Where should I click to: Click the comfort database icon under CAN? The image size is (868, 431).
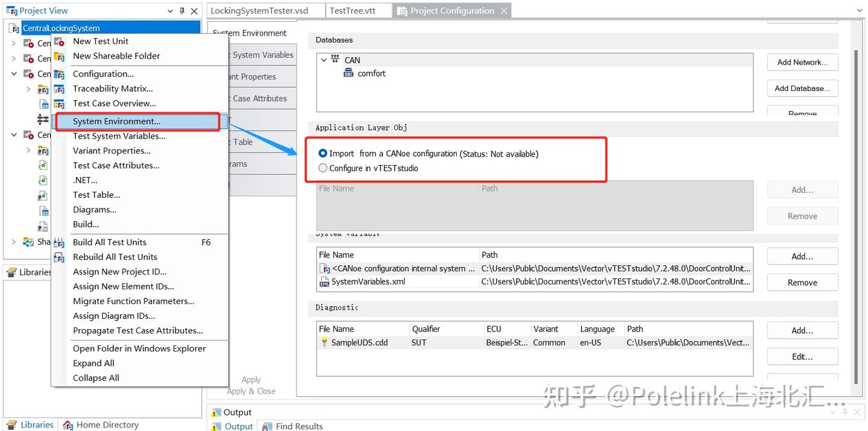[350, 73]
